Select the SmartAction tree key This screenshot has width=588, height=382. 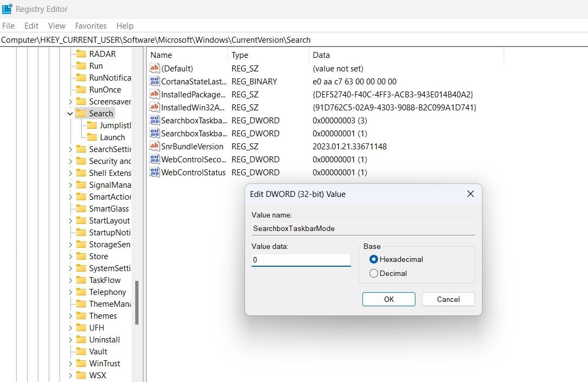point(110,196)
